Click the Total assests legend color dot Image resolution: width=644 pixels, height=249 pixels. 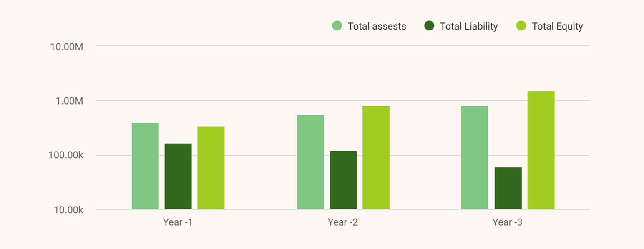click(336, 26)
